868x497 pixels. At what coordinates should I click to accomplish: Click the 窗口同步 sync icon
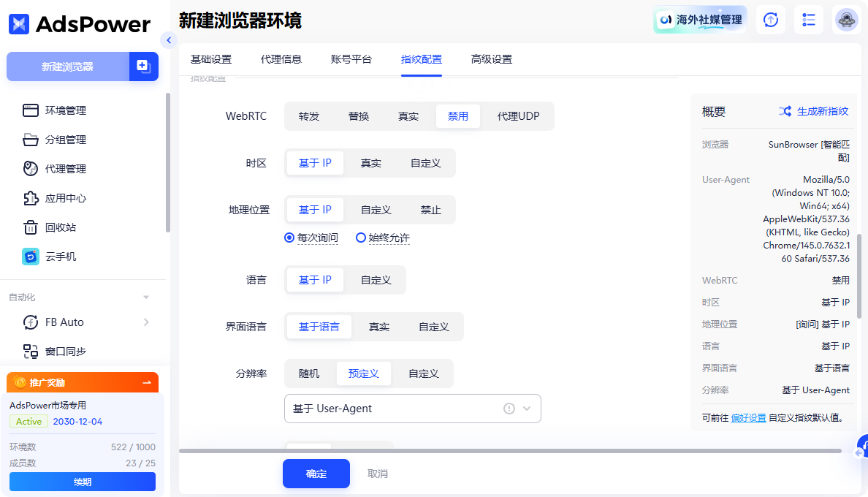31,352
